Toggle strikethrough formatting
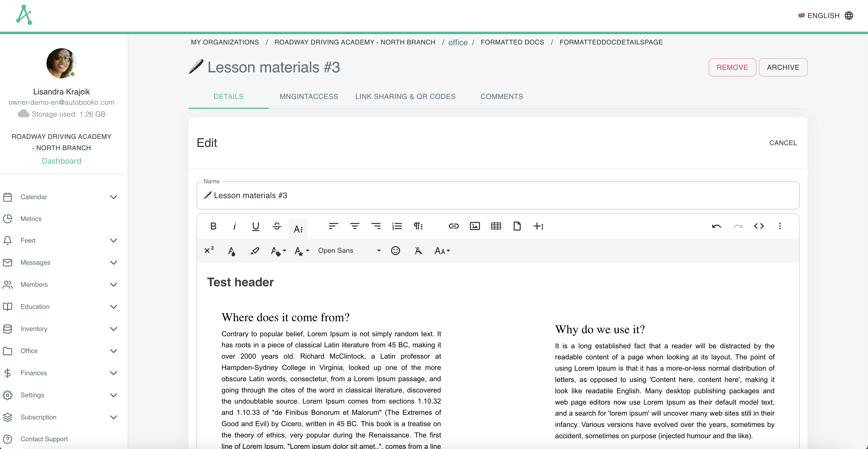This screenshot has width=868, height=449. pyautogui.click(x=276, y=226)
